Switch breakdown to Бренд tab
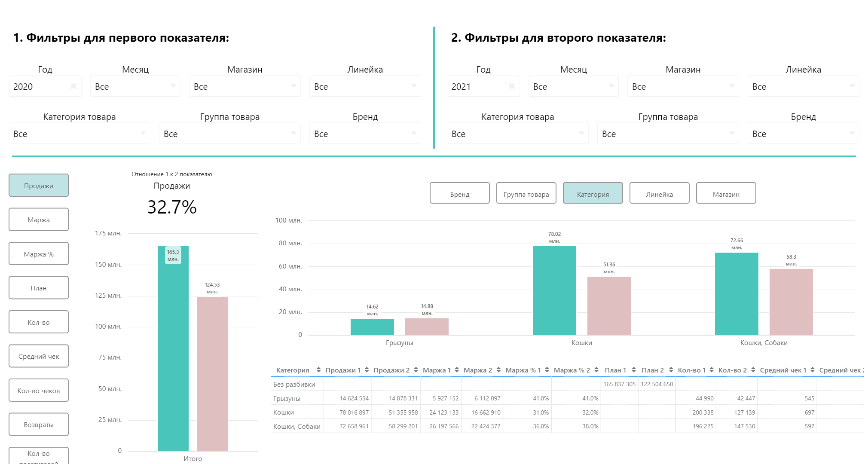The height and width of the screenshot is (464, 868). pos(459,193)
